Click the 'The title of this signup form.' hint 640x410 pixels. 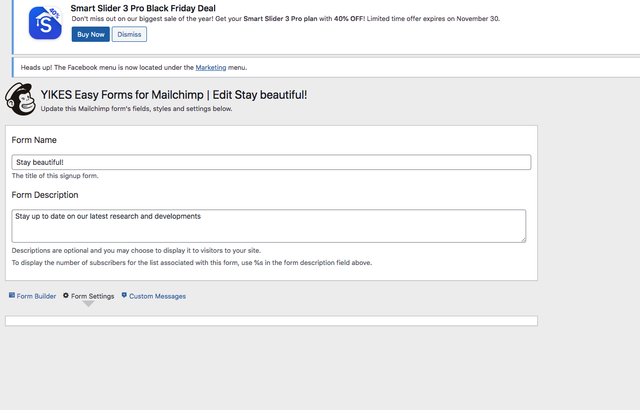tap(55, 176)
